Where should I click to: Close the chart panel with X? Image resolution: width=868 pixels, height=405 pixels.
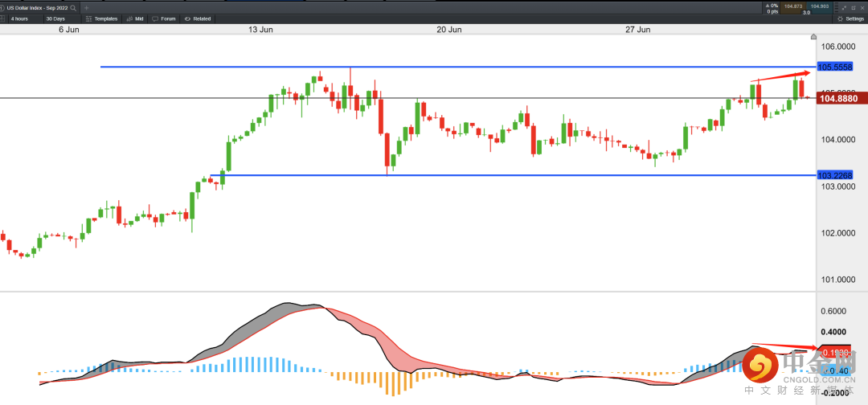tap(862, 7)
